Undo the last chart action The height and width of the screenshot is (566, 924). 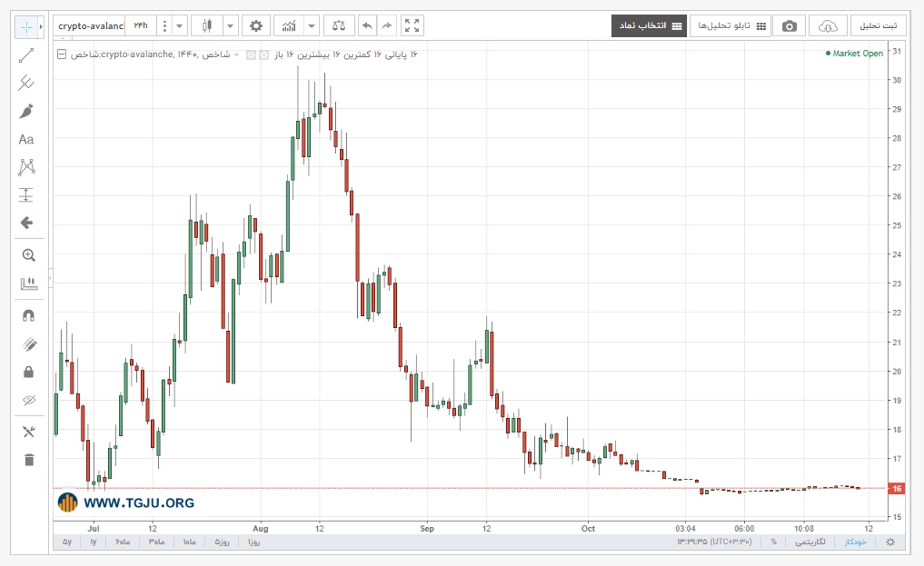367,26
